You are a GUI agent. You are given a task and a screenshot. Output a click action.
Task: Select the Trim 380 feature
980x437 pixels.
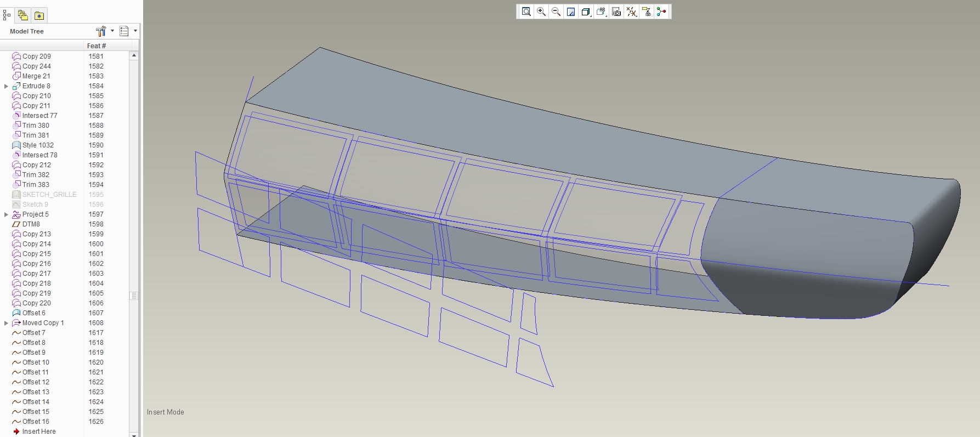click(x=36, y=126)
